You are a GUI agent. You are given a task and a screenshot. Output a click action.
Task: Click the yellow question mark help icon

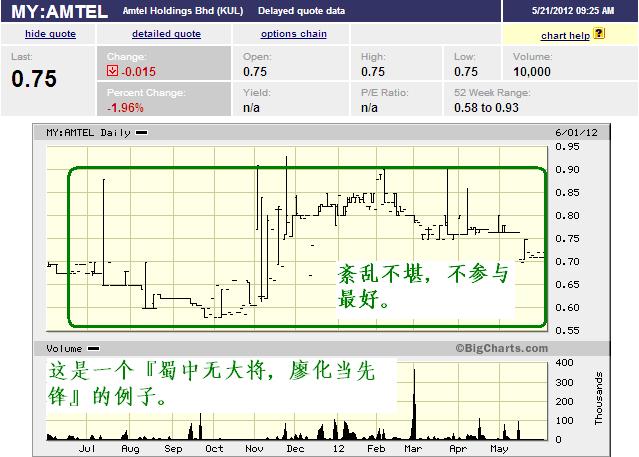click(x=599, y=33)
